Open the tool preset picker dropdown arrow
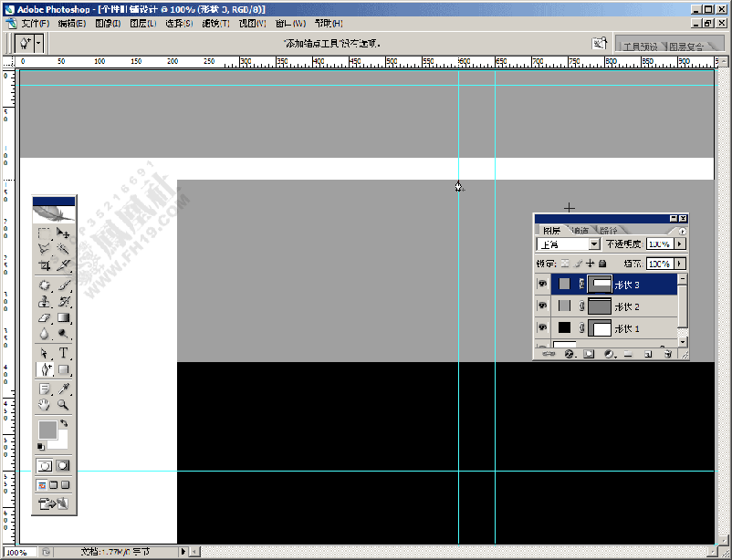The image size is (732, 560). 38,44
